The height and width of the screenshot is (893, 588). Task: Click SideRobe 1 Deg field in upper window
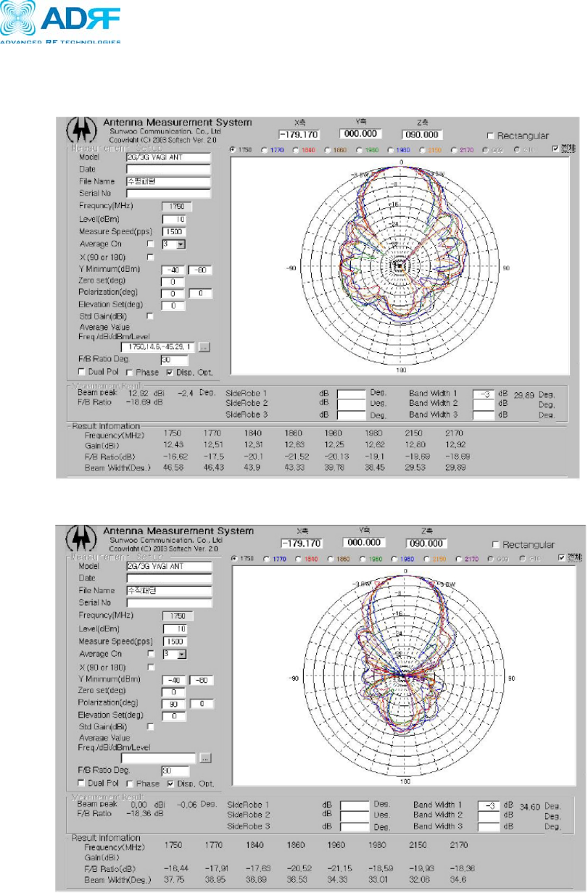tap(352, 394)
